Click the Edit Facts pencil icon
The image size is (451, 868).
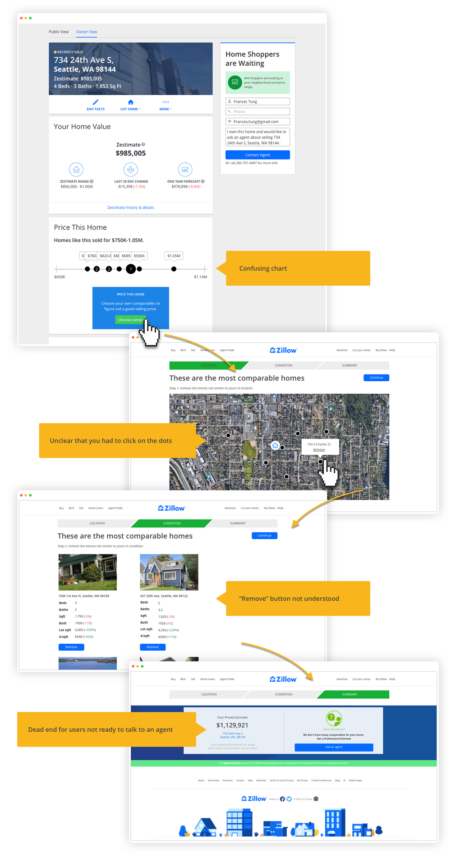(96, 102)
